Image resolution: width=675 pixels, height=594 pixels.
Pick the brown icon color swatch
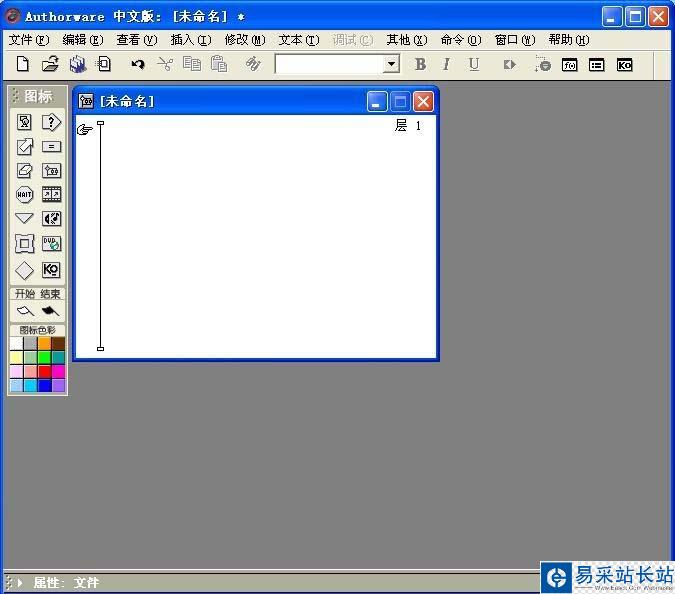[59, 343]
